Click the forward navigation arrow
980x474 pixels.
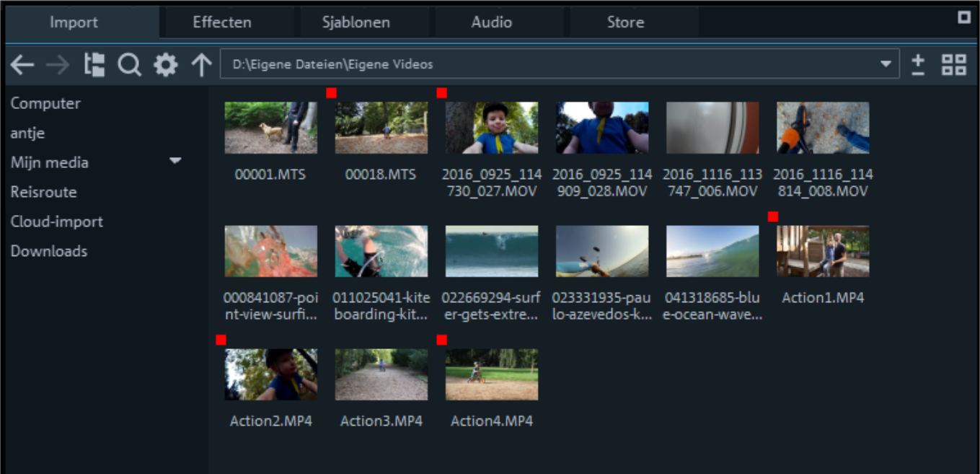click(58, 65)
